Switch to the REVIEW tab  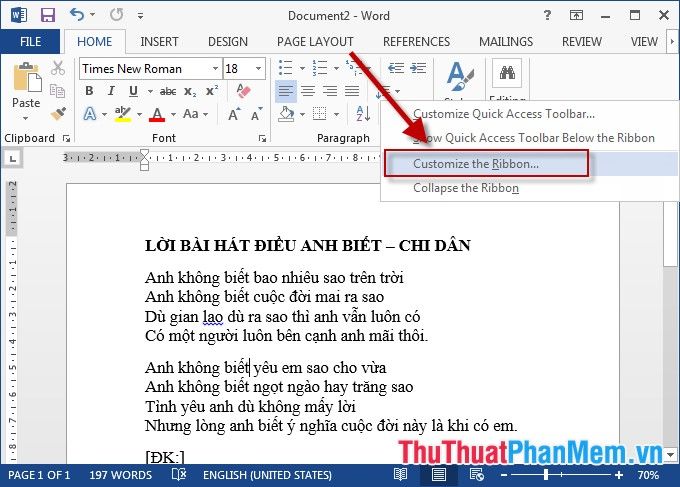coord(582,42)
